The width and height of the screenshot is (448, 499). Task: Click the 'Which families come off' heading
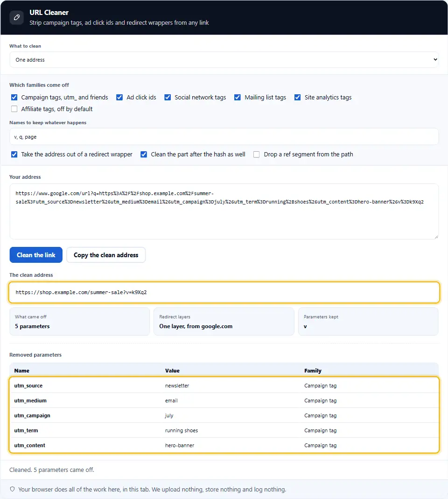(39, 85)
